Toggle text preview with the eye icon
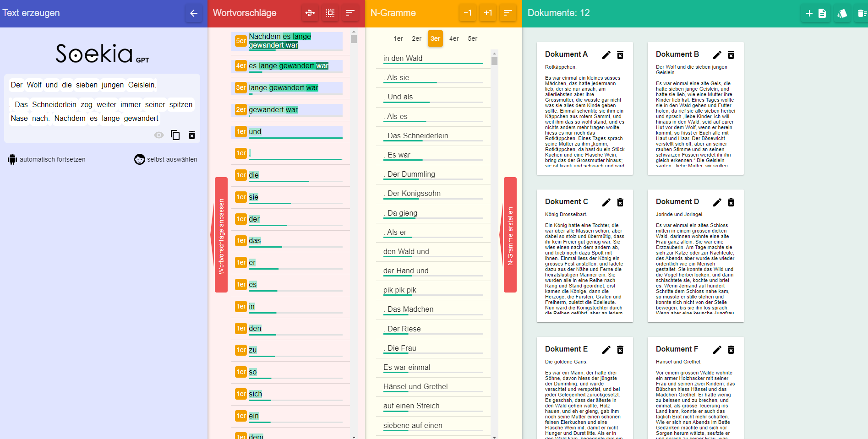 [158, 135]
